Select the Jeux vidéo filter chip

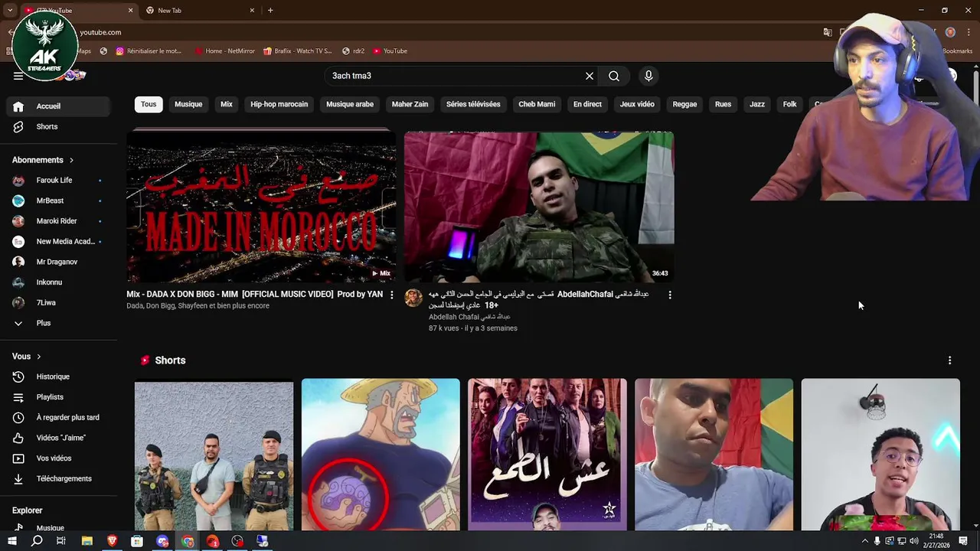click(x=637, y=104)
